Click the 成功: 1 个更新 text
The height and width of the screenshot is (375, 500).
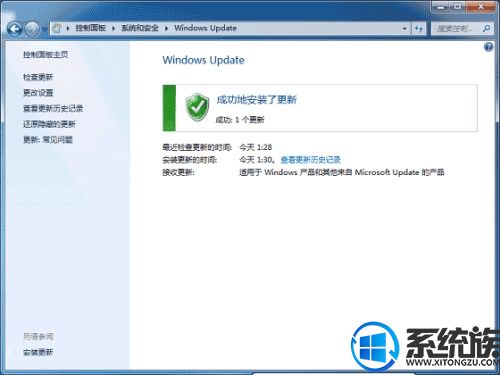[x=240, y=119]
